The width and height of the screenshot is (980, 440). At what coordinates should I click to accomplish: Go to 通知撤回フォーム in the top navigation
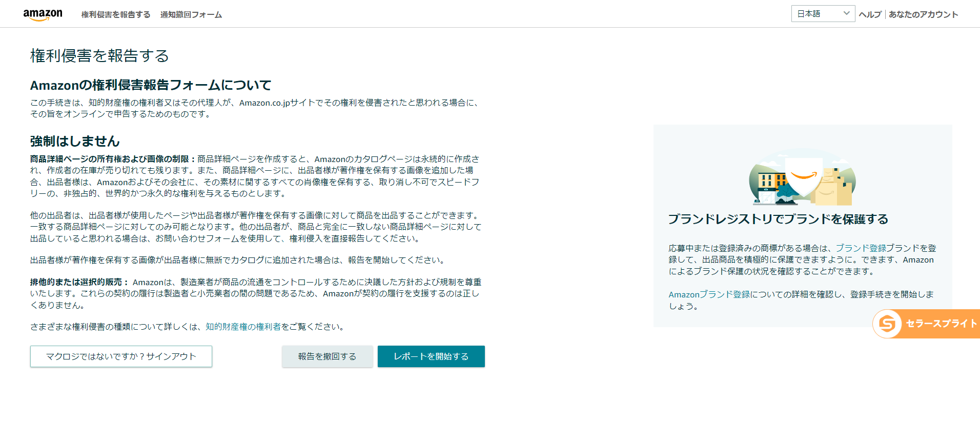coord(191,15)
